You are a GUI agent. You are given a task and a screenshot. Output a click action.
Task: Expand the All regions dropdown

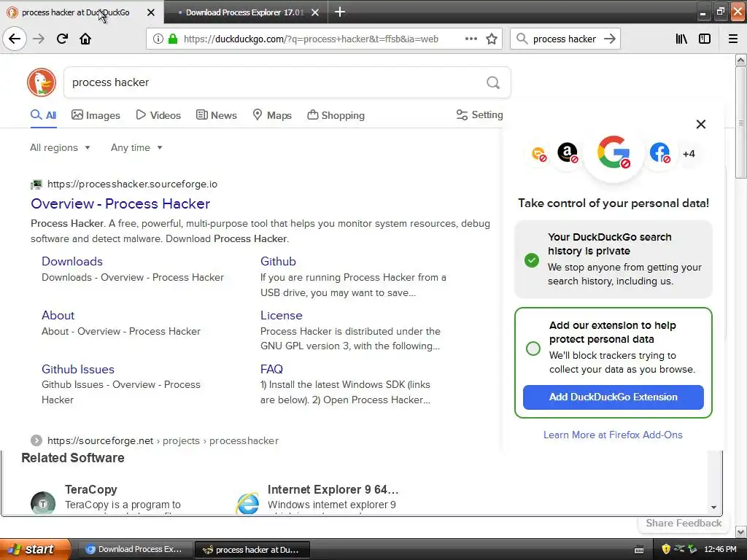pyautogui.click(x=60, y=147)
